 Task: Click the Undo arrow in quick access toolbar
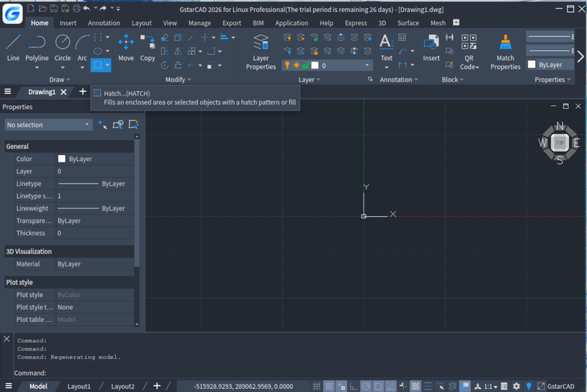click(87, 8)
